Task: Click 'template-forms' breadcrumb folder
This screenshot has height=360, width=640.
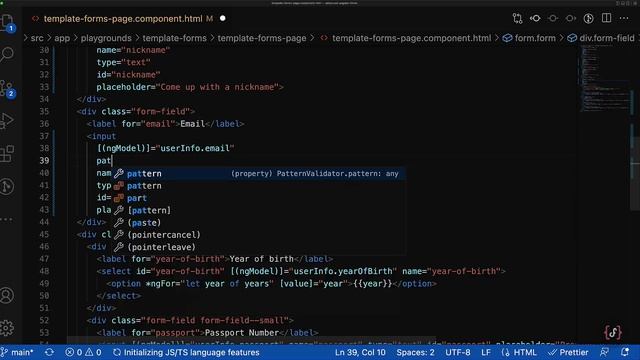Action: pos(174,38)
